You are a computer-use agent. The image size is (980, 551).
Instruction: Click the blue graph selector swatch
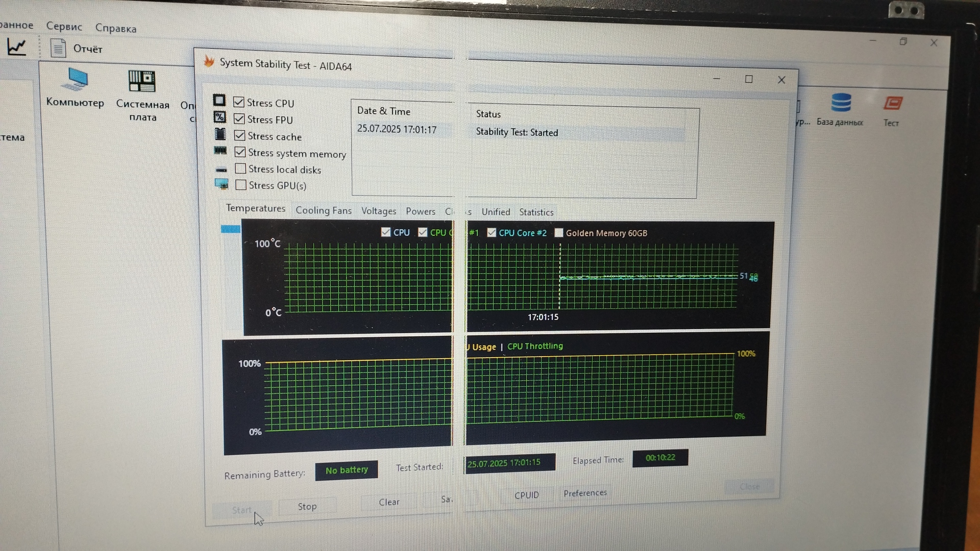click(x=231, y=229)
